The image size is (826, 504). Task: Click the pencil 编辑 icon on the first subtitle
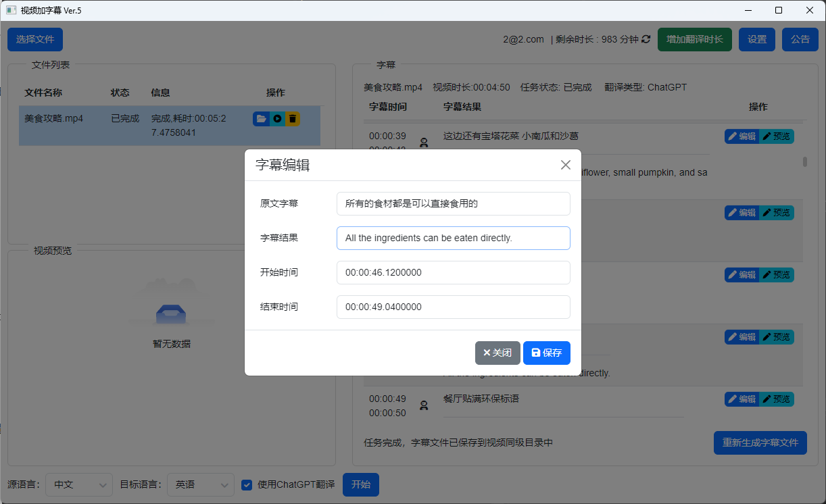click(x=742, y=136)
